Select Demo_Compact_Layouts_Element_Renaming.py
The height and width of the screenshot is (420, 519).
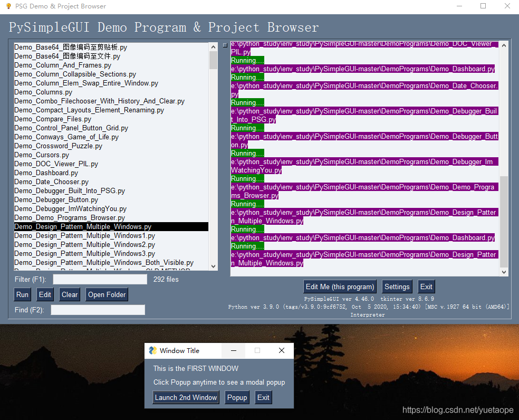pos(111,110)
